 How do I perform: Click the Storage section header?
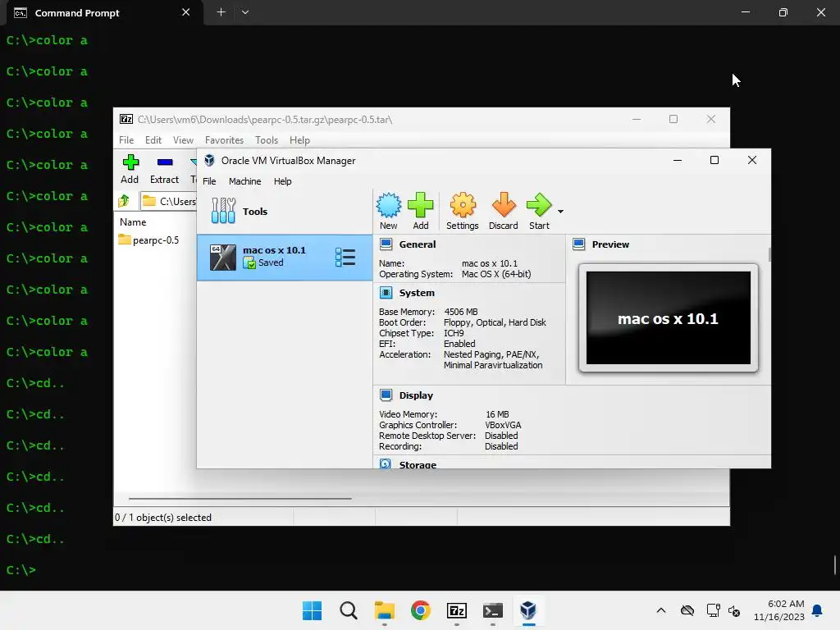[x=418, y=464]
